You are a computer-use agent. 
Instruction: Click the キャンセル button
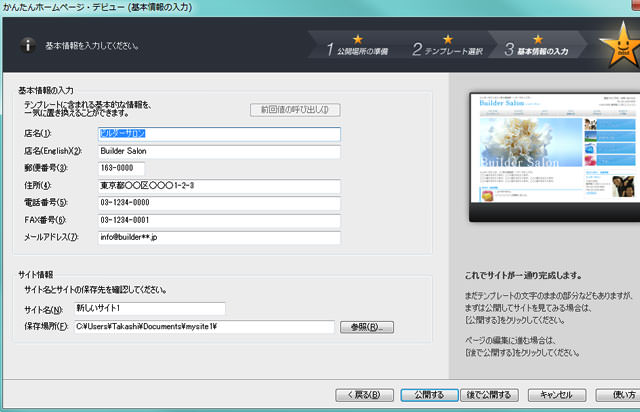click(x=557, y=395)
